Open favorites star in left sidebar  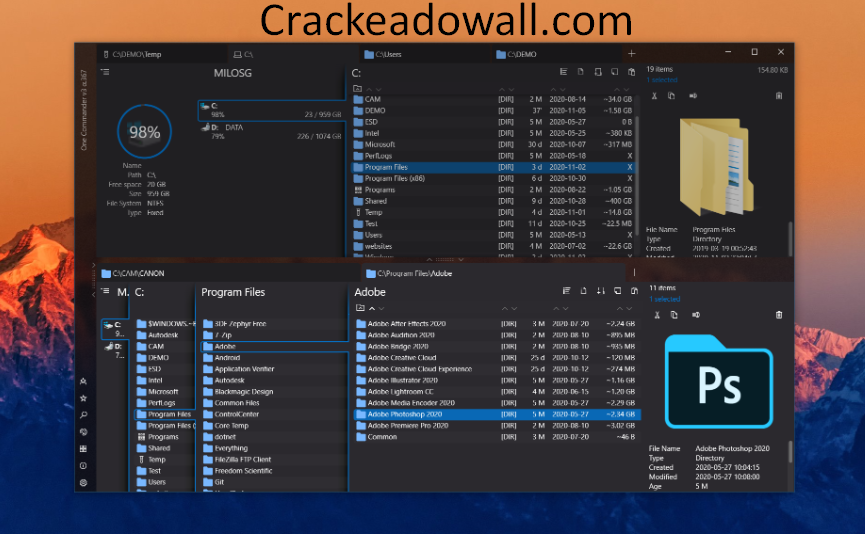coord(83,398)
